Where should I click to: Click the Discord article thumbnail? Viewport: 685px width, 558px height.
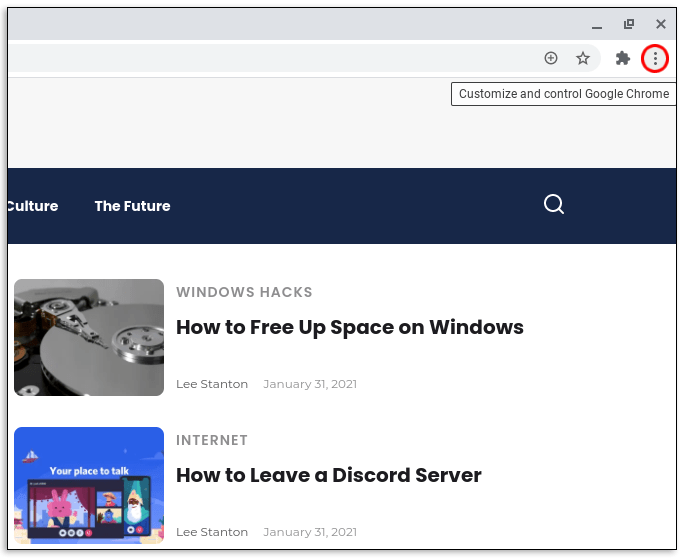click(89, 485)
